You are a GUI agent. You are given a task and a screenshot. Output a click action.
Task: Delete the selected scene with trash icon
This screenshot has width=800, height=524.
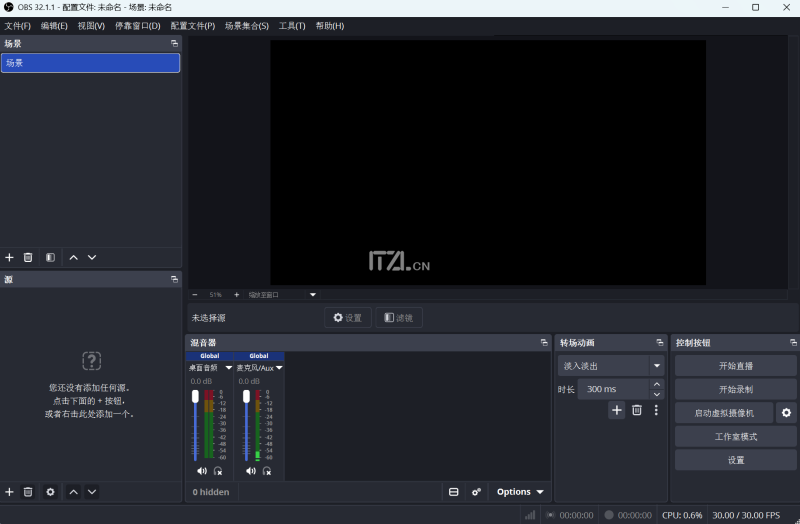(28, 258)
